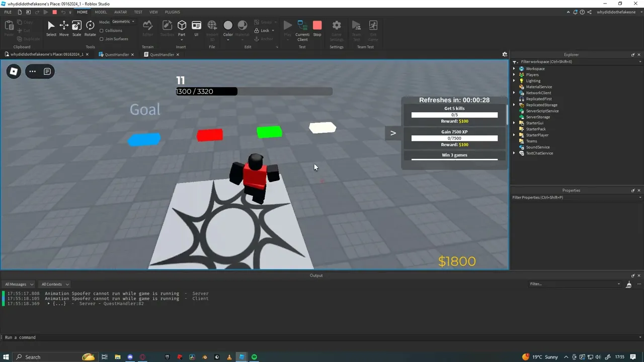Screen dimensions: 644x362
Task: Toggle the Collisions checkbox
Action: (x=102, y=31)
